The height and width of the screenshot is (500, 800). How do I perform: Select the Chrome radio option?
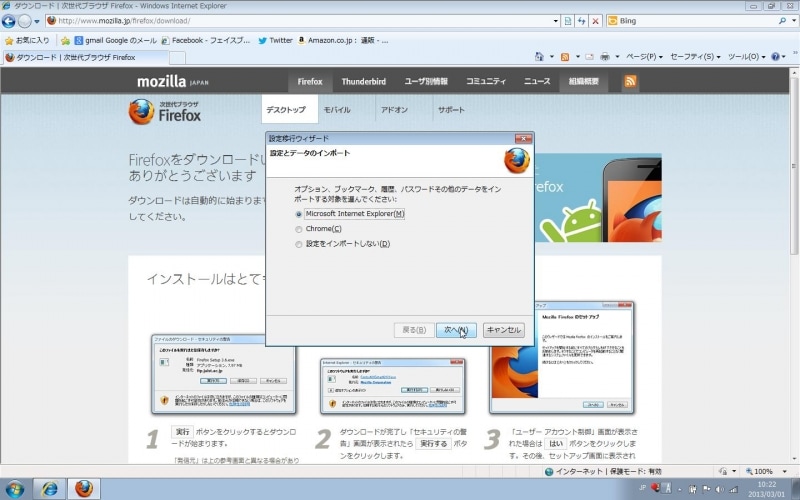click(x=298, y=229)
